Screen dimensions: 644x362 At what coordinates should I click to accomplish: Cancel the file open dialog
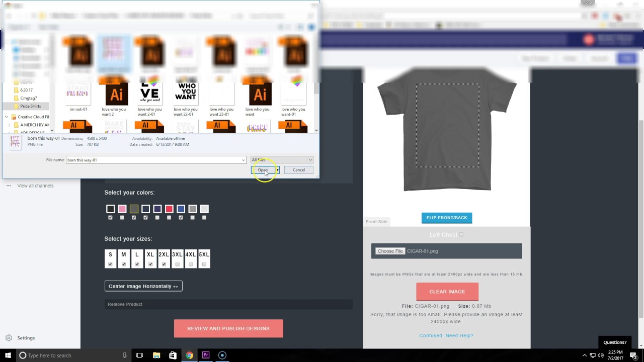299,170
